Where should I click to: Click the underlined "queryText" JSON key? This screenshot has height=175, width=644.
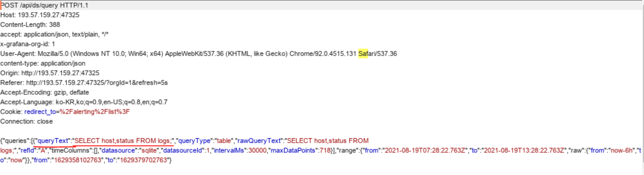(x=53, y=141)
